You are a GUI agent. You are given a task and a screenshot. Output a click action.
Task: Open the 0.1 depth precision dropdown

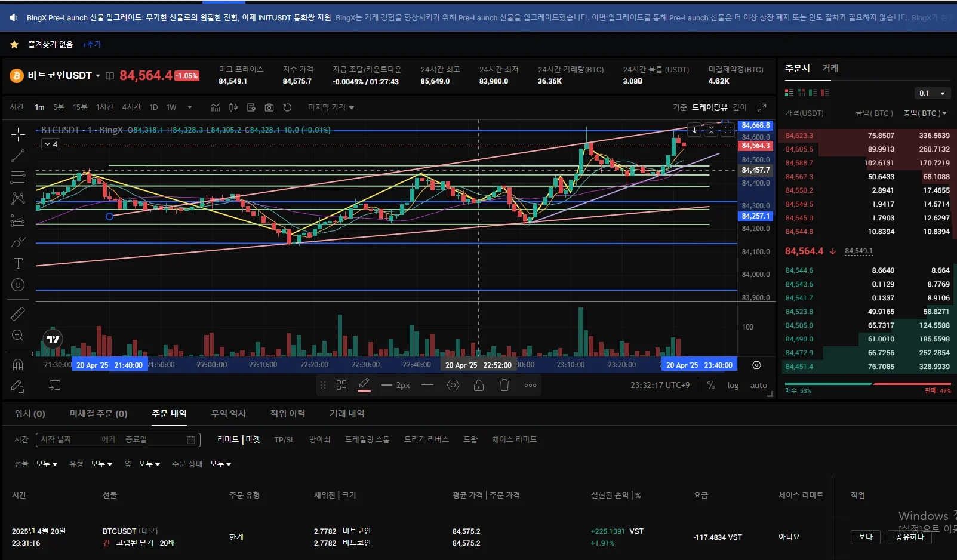pos(932,93)
